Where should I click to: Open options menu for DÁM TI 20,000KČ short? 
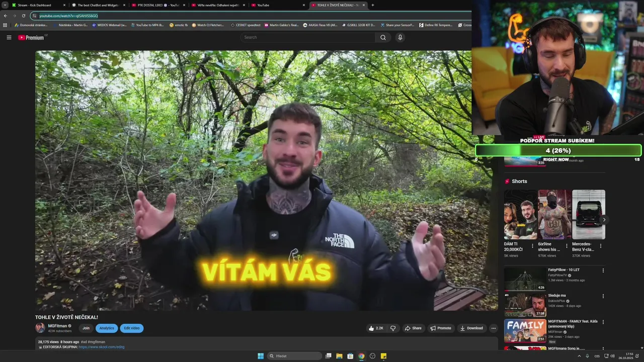coord(532,246)
